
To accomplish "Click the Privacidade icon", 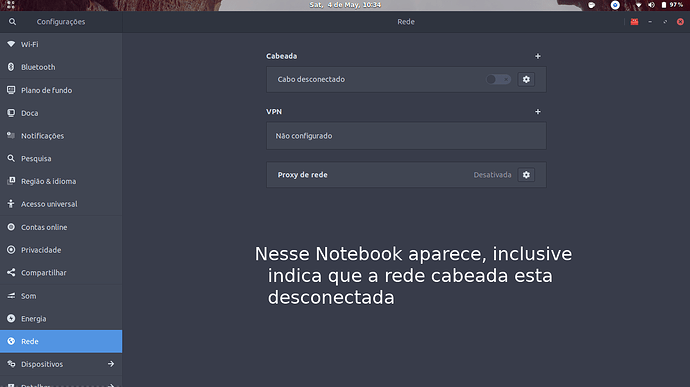I will coord(11,250).
